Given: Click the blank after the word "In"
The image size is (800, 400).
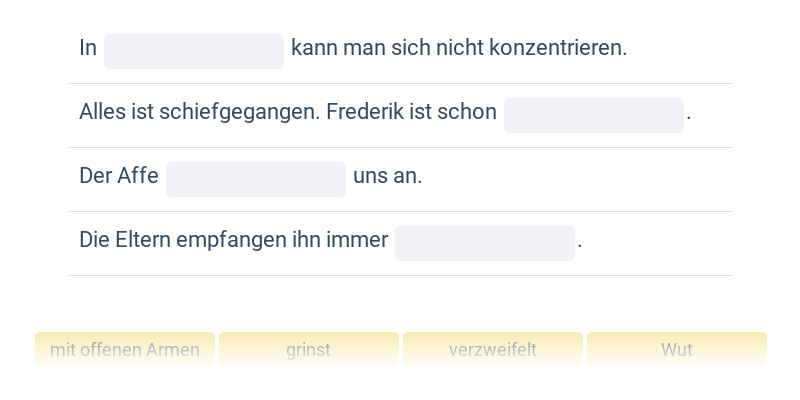Looking at the screenshot, I should (x=194, y=51).
